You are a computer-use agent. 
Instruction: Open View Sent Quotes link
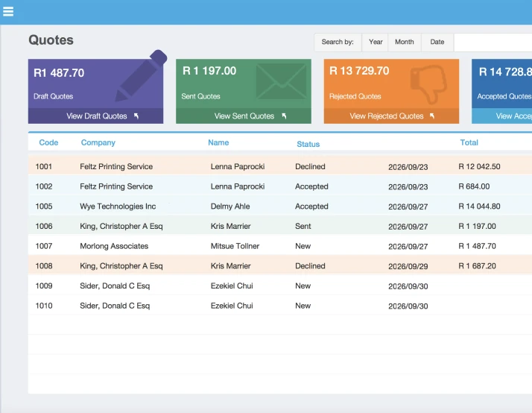(244, 116)
